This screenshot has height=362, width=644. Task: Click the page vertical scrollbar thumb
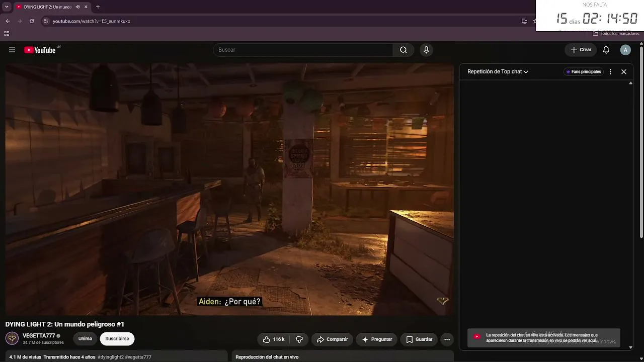point(641,142)
